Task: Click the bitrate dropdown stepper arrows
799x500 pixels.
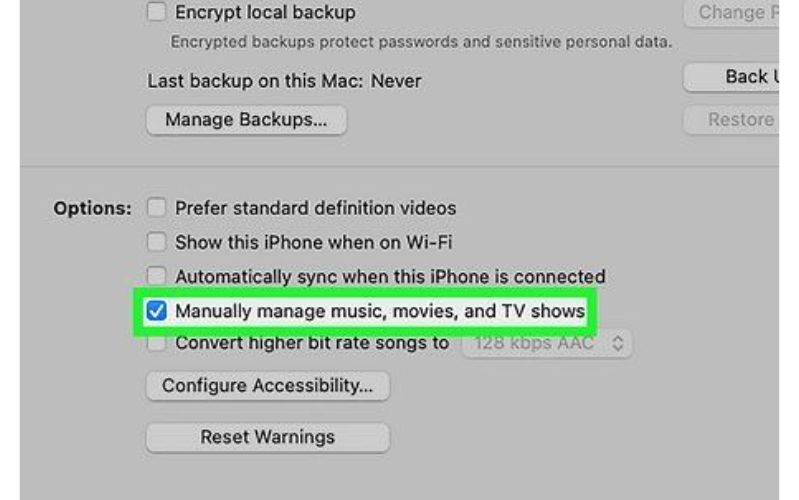Action: pyautogui.click(x=618, y=343)
